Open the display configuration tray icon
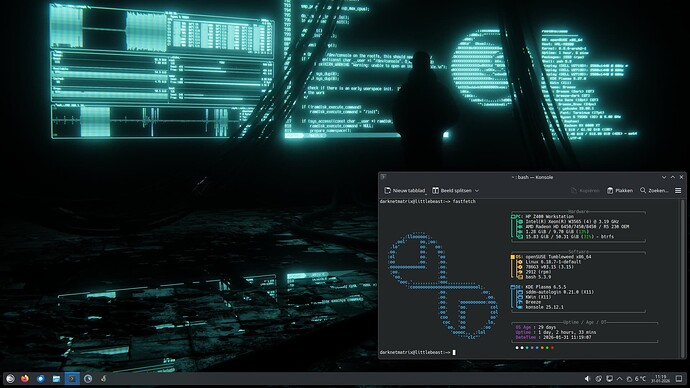This screenshot has width=690, height=388. pyautogui.click(x=609, y=379)
